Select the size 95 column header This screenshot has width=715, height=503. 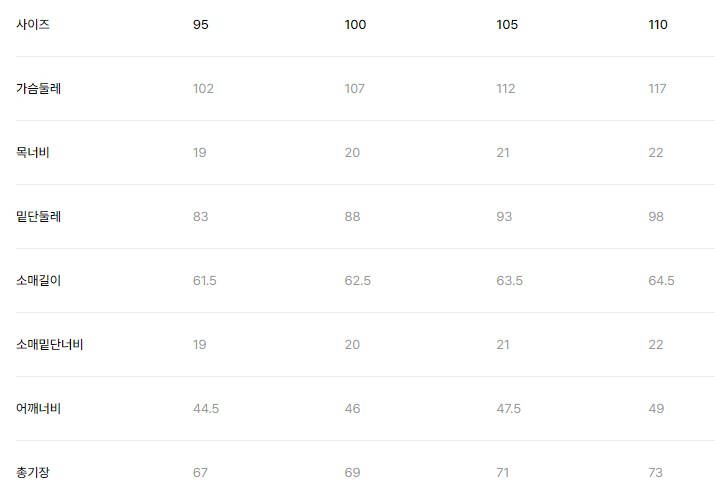pos(201,25)
